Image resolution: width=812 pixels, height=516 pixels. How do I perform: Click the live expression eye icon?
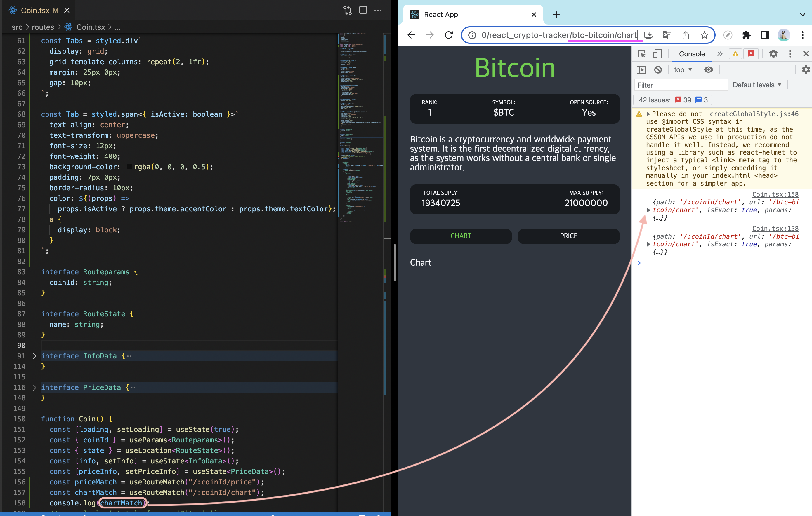pos(709,70)
